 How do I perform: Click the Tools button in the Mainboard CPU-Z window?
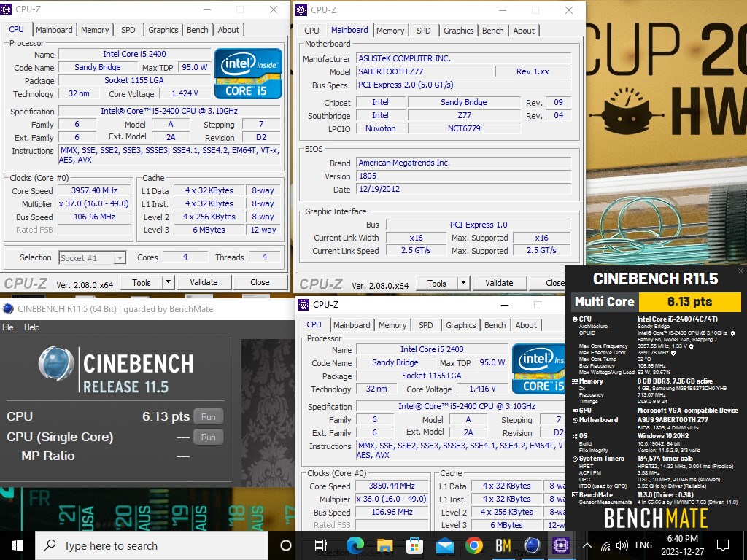pos(437,283)
